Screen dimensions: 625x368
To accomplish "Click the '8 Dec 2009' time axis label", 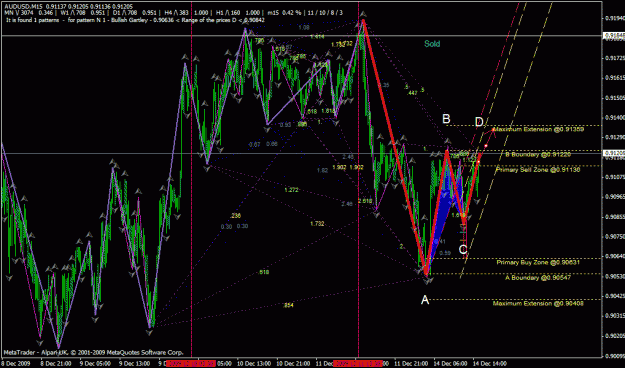I will [15, 364].
